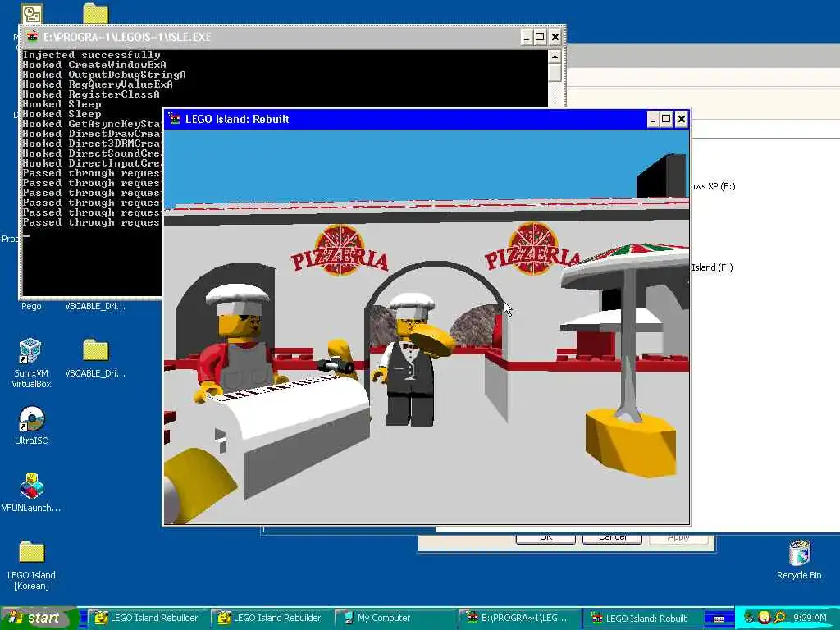Screen dimensions: 840x630
Task: Click the round red-yellow icon in the system tray
Action: (765, 618)
